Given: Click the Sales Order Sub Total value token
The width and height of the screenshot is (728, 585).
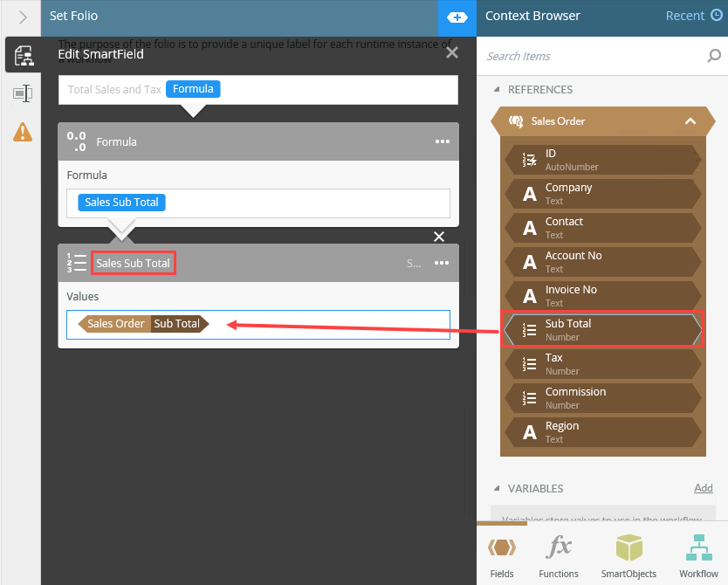Looking at the screenshot, I should [143, 324].
